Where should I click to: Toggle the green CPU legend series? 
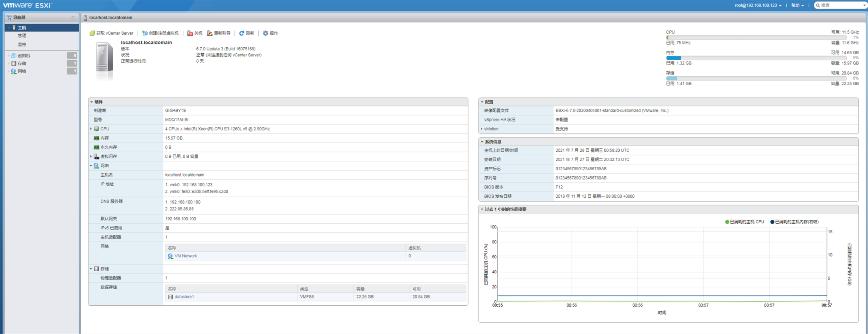pyautogui.click(x=727, y=222)
